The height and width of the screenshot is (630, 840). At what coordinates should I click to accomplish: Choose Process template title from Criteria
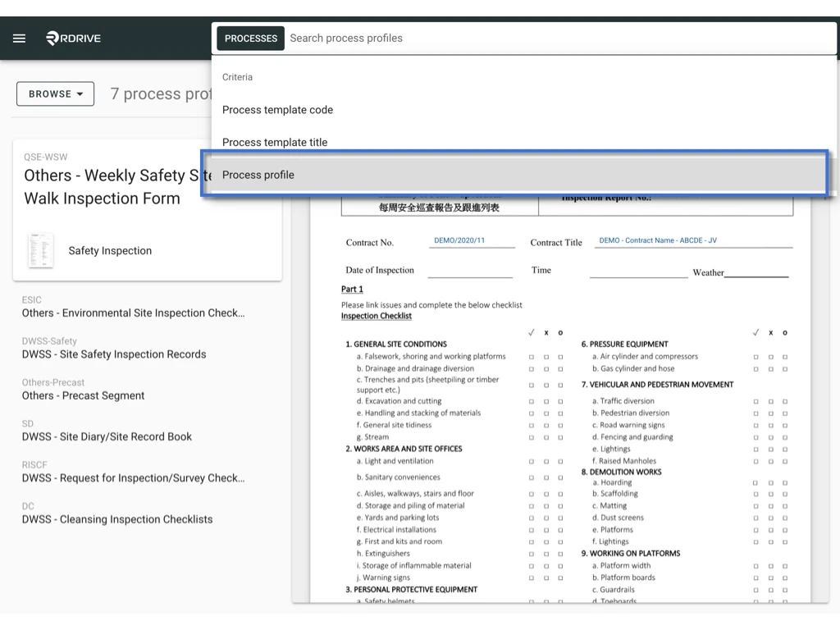275,141
